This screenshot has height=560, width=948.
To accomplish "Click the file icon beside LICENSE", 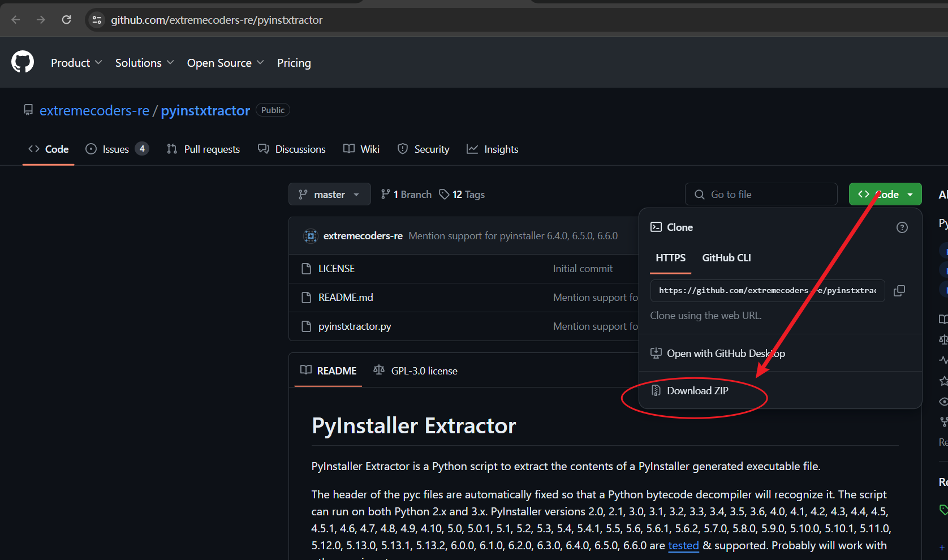I will click(x=307, y=269).
